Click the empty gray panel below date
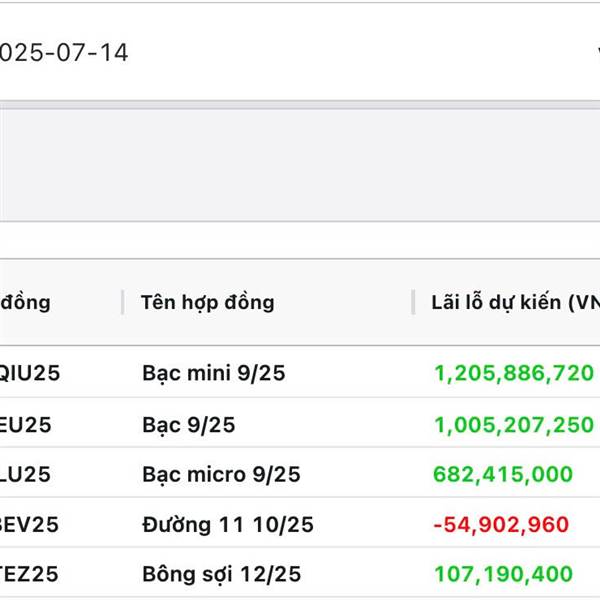 tap(300, 165)
